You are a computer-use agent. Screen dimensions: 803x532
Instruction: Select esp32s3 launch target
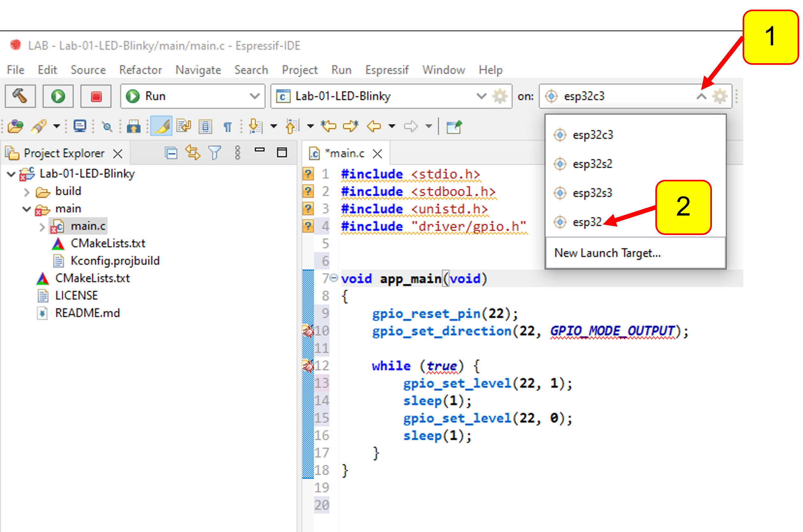pos(592,193)
